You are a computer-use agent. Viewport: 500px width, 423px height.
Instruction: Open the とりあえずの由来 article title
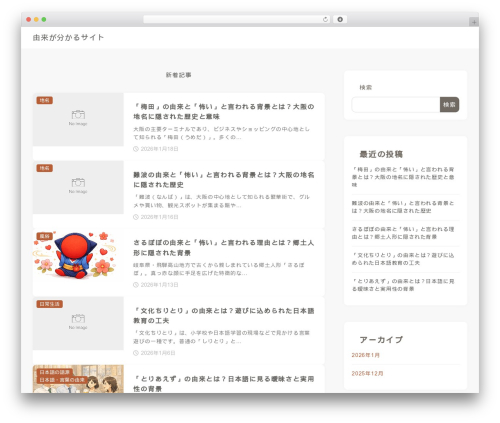pyautogui.click(x=224, y=384)
